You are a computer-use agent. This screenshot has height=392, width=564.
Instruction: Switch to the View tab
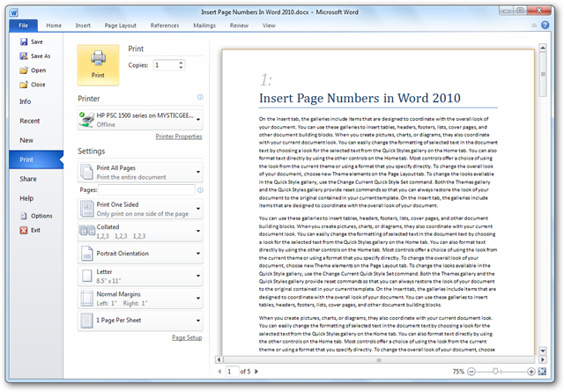(269, 26)
